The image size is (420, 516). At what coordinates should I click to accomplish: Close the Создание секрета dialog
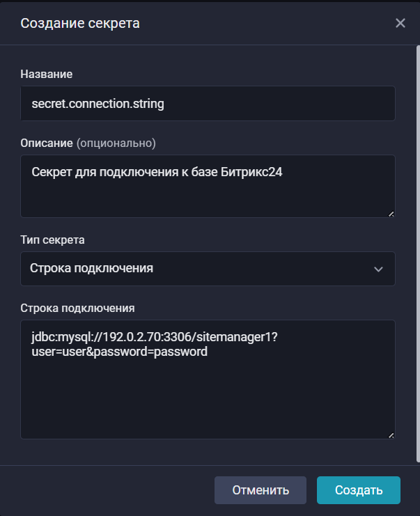(400, 23)
